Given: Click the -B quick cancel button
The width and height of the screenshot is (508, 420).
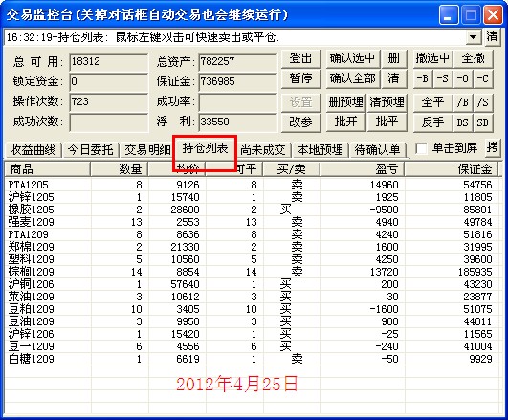Looking at the screenshot, I should point(423,78).
